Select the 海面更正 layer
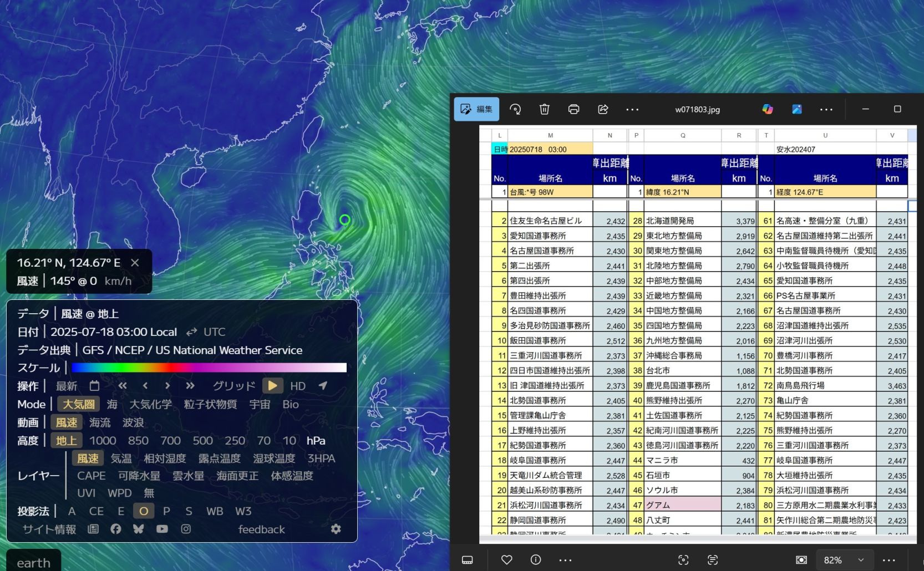This screenshot has width=924, height=571. click(237, 476)
